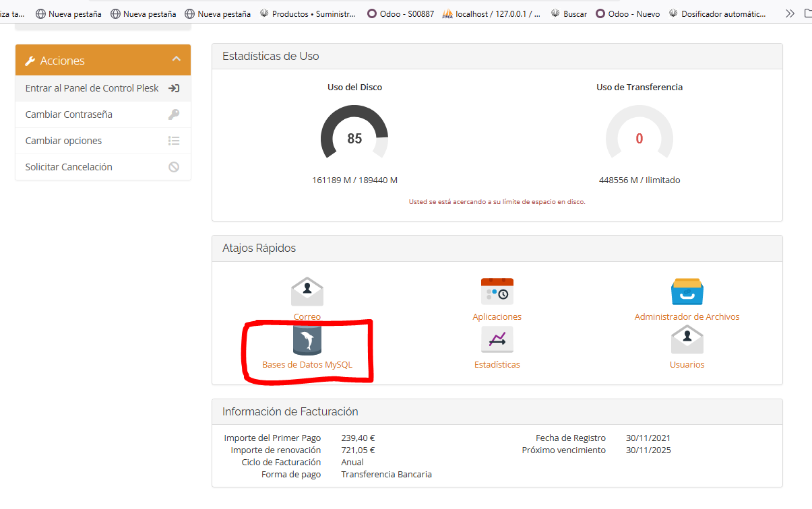Open the Odoo - S00887 bookmark
The width and height of the screenshot is (812, 509).
coord(400,13)
